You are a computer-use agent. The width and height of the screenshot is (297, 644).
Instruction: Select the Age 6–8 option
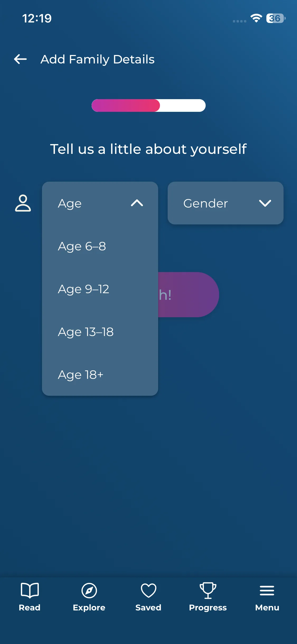pos(82,246)
